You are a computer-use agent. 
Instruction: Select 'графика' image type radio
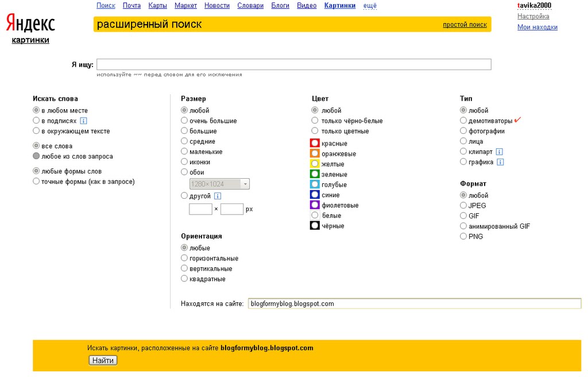tap(463, 162)
